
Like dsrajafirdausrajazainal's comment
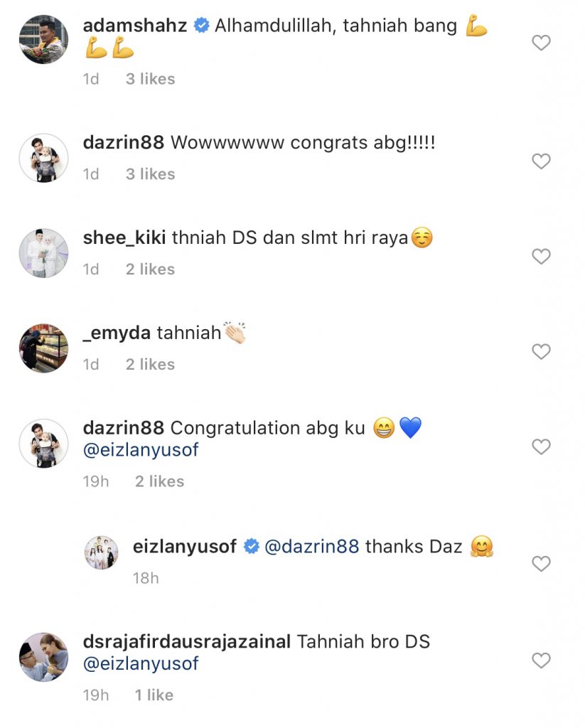coord(541,660)
